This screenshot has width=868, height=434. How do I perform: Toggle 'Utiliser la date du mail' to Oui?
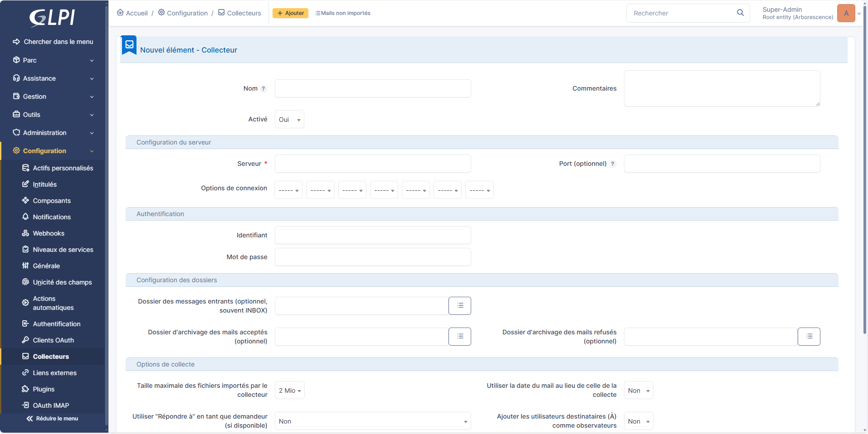pyautogui.click(x=638, y=390)
